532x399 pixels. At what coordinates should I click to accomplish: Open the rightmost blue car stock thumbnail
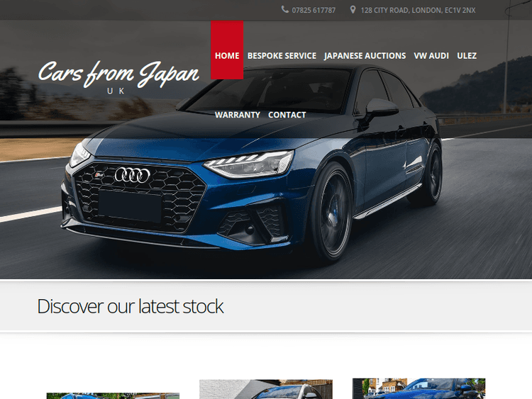[419, 388]
